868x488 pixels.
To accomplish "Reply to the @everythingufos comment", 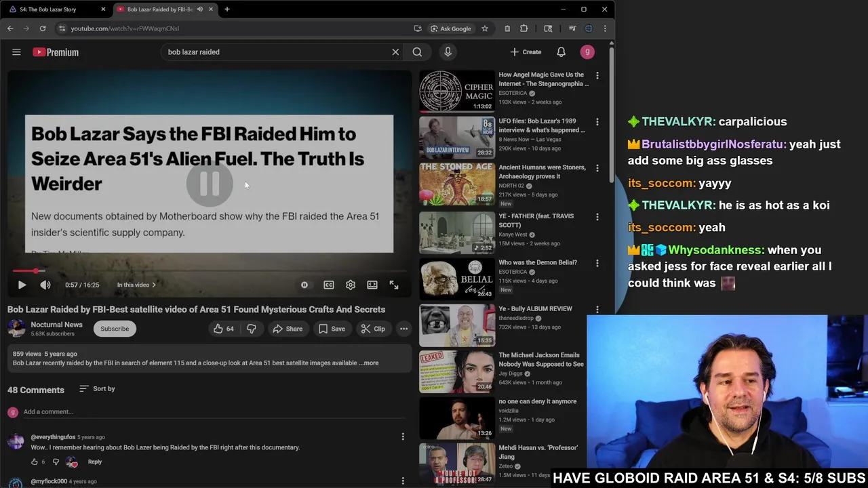I will point(95,462).
